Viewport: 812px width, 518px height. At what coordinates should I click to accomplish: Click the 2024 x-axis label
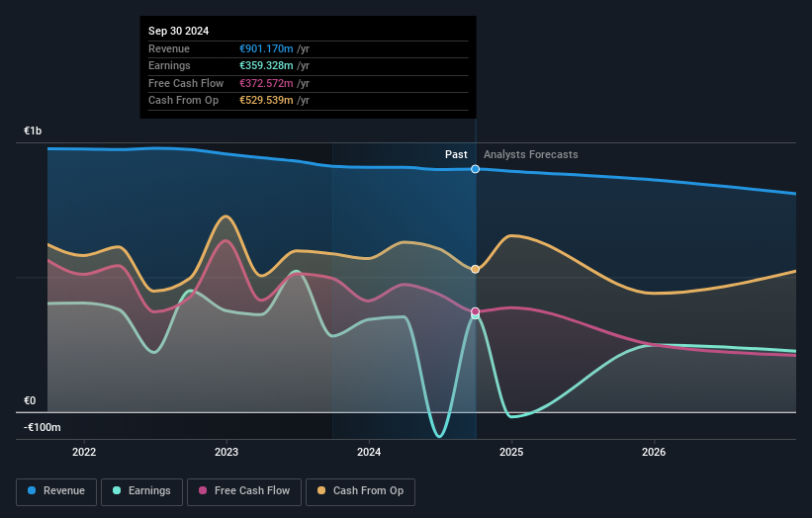pyautogui.click(x=369, y=452)
